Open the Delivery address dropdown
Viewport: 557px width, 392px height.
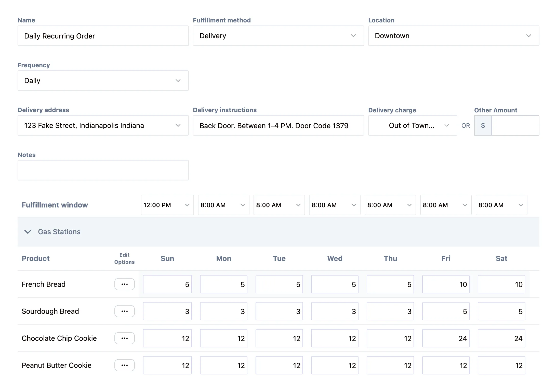(x=103, y=125)
